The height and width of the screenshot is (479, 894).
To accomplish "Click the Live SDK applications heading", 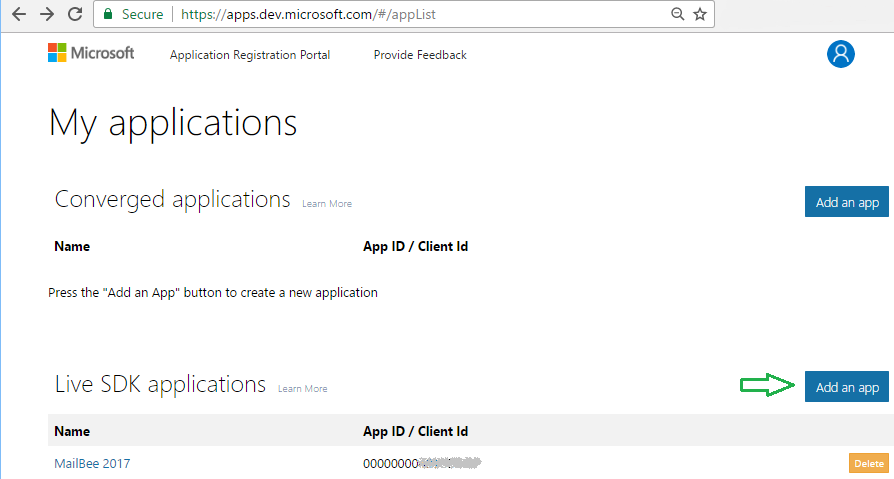I will tap(160, 384).
